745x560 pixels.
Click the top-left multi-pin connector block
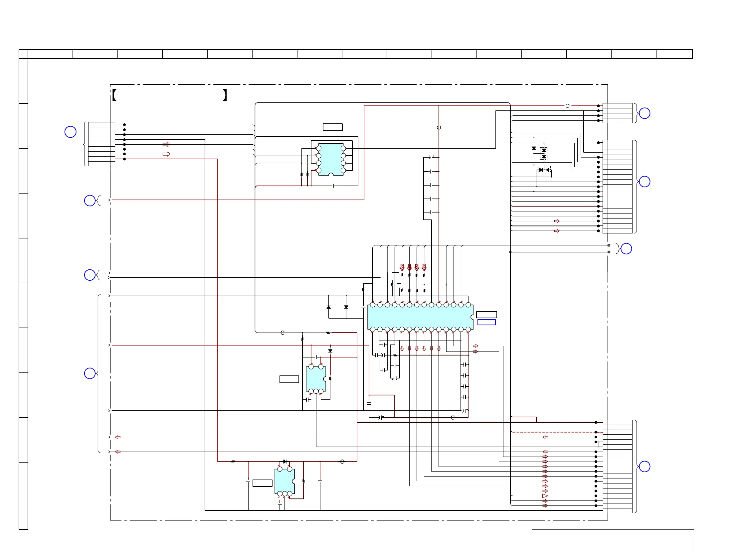tap(101, 144)
